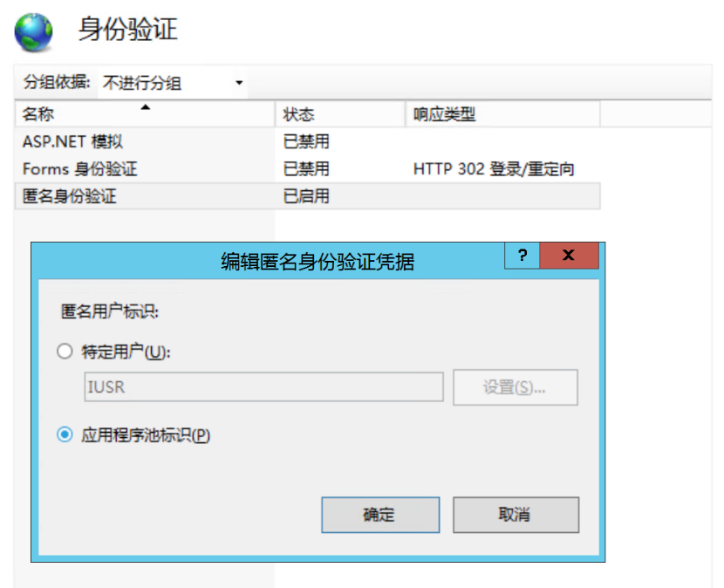Click the sort arrow on 名称 column
Viewport: 724px width, 588px height.
pyautogui.click(x=146, y=109)
